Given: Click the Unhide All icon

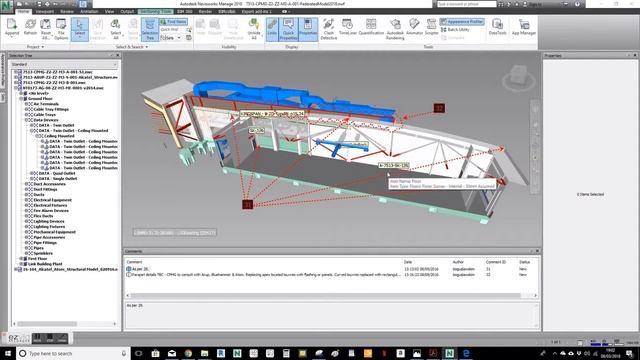Looking at the screenshot, I should pyautogui.click(x=254, y=29).
